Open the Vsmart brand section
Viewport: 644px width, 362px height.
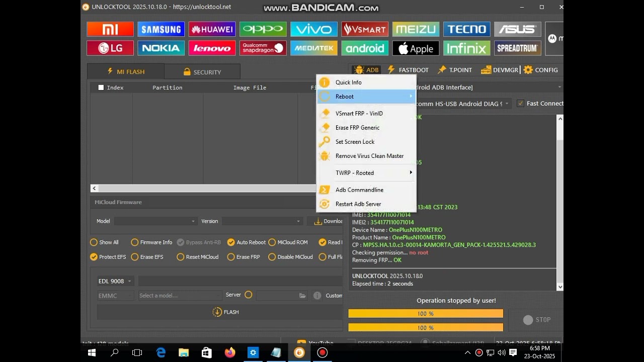coord(365,29)
